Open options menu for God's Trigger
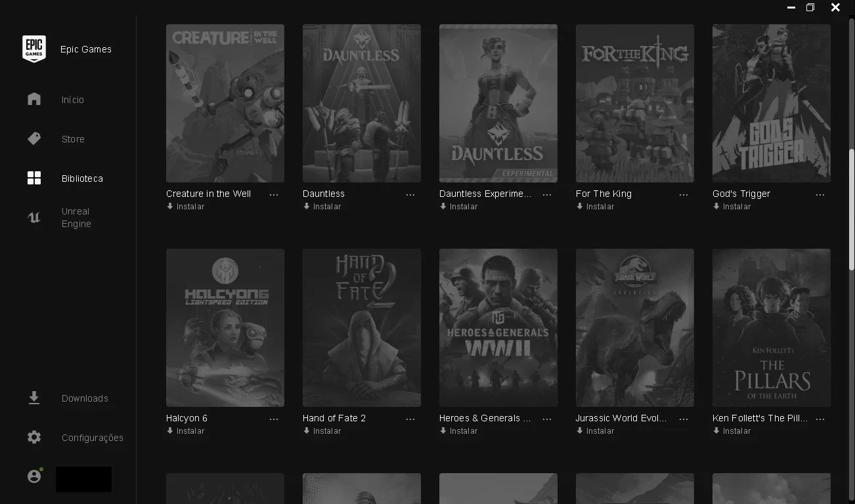 point(820,195)
